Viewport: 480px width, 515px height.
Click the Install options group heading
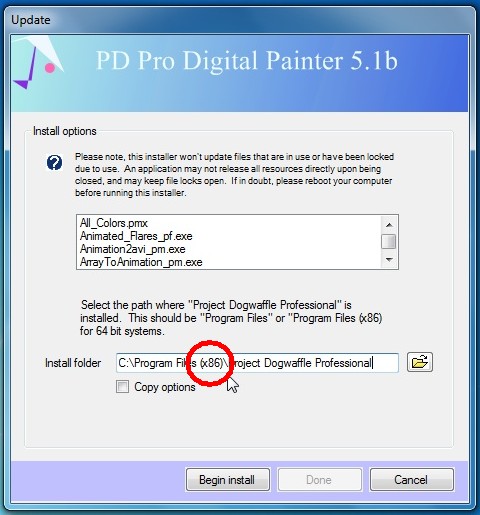tap(65, 131)
